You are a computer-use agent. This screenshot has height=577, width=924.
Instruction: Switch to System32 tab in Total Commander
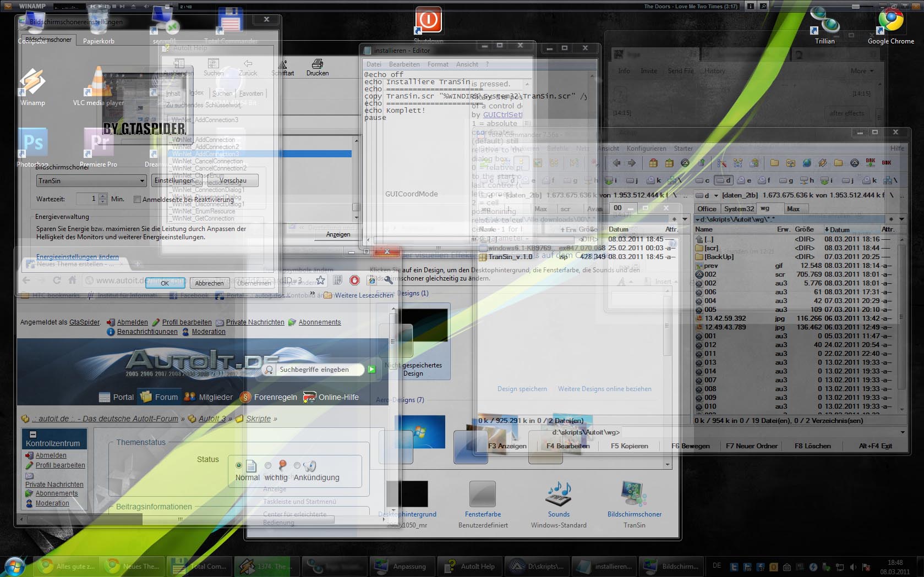click(x=739, y=209)
